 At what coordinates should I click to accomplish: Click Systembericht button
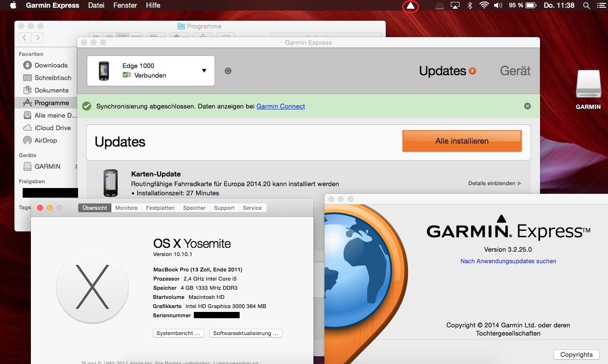tap(178, 333)
